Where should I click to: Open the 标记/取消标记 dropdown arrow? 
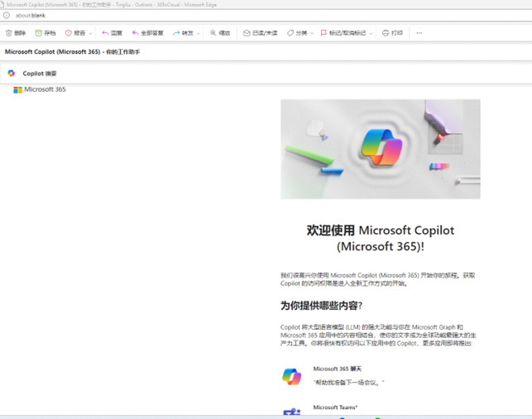371,33
